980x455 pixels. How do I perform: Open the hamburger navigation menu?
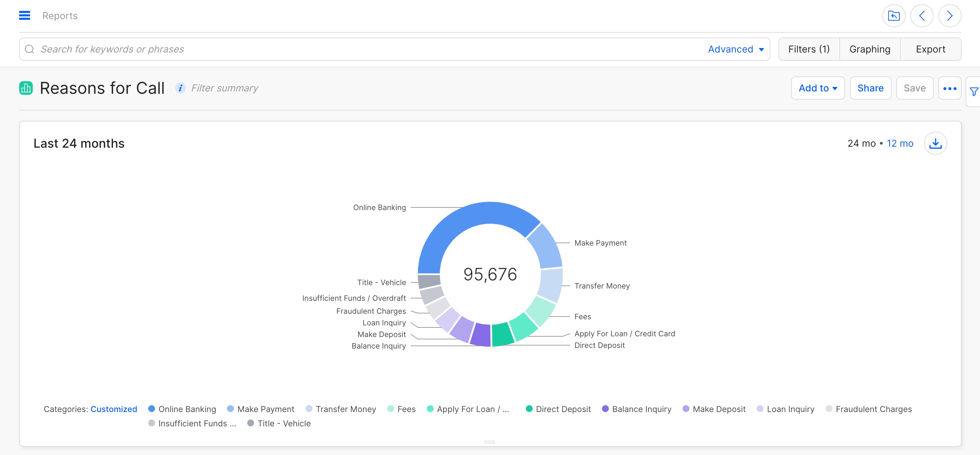(24, 16)
